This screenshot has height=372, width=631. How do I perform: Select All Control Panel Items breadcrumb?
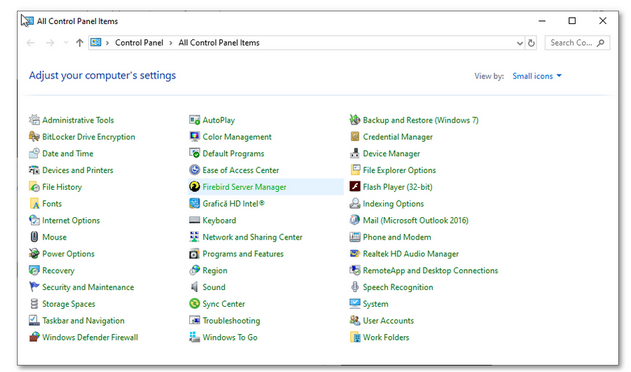coord(219,43)
